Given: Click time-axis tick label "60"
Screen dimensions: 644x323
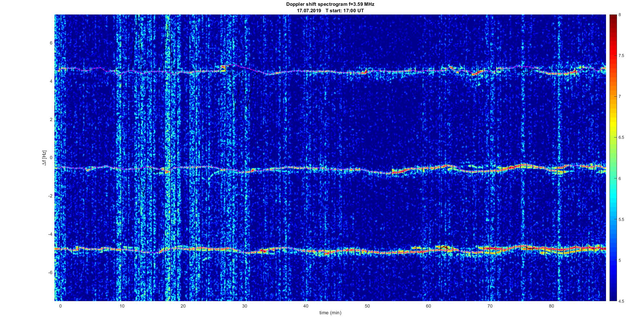Looking at the screenshot, I should tap(429, 306).
